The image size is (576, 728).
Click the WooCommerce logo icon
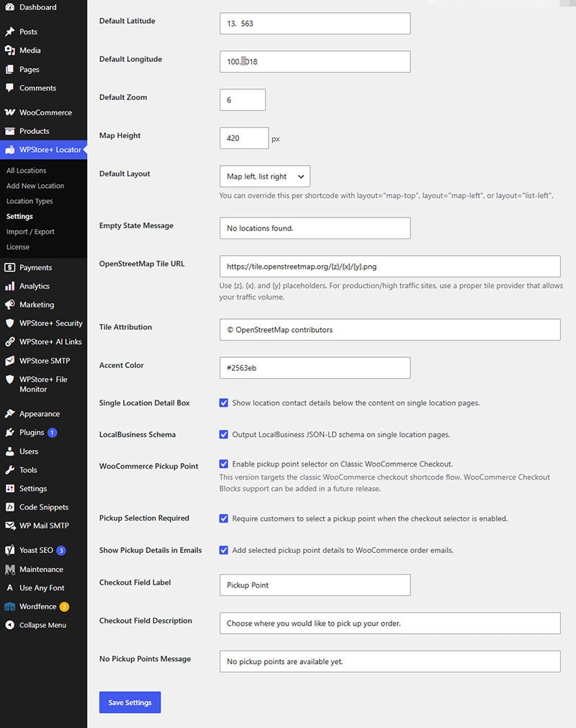(x=10, y=112)
